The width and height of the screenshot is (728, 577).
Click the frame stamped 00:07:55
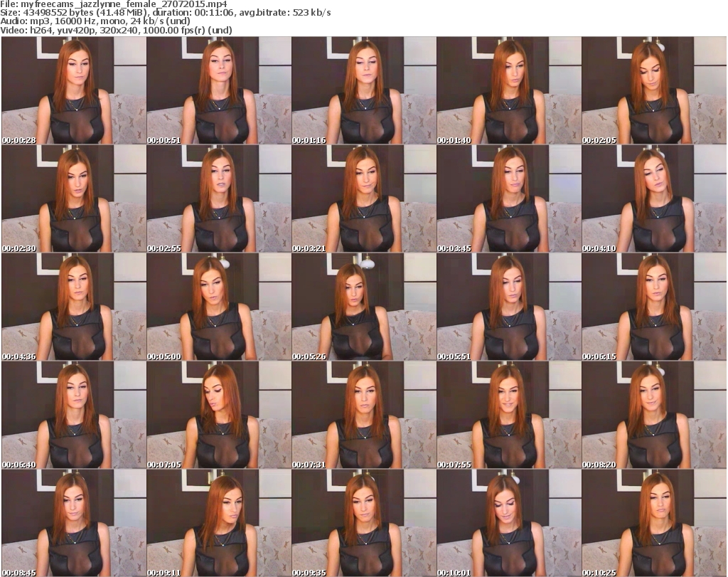(x=509, y=415)
